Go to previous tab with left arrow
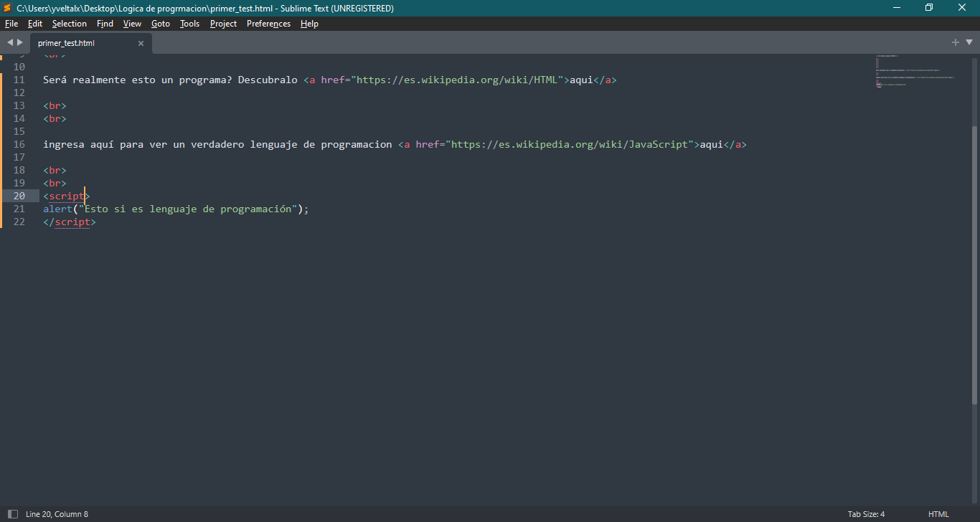This screenshot has height=522, width=980. coord(10,42)
